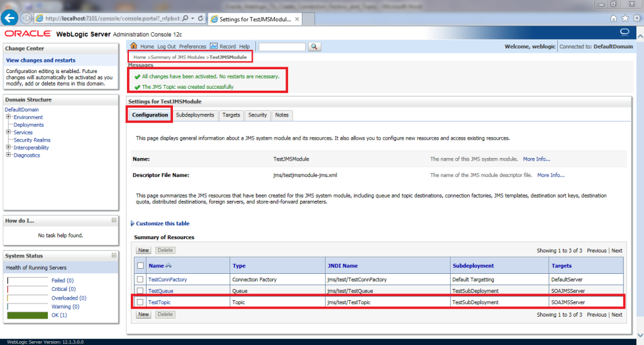This screenshot has width=644, height=345.
Task: Click the browser home icon
Action: click(x=614, y=18)
